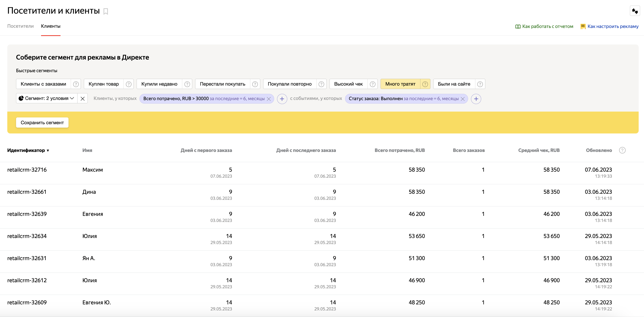Enable the Купили недавно quick segment
644x317 pixels.
(x=159, y=84)
